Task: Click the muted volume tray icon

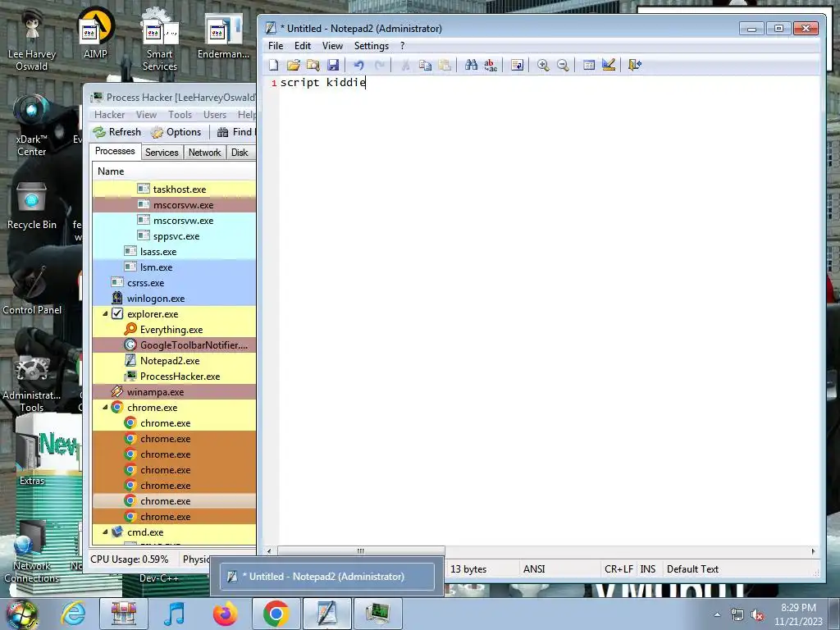Action: tap(757, 615)
